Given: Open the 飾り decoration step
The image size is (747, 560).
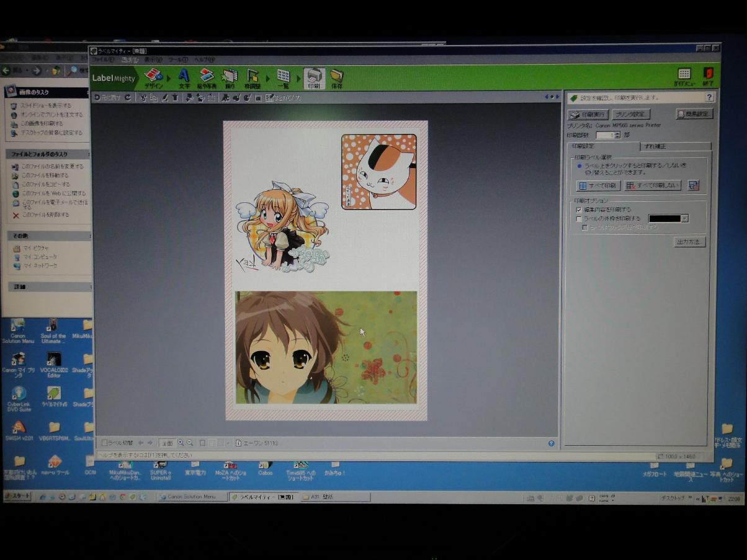Looking at the screenshot, I should coord(230,79).
